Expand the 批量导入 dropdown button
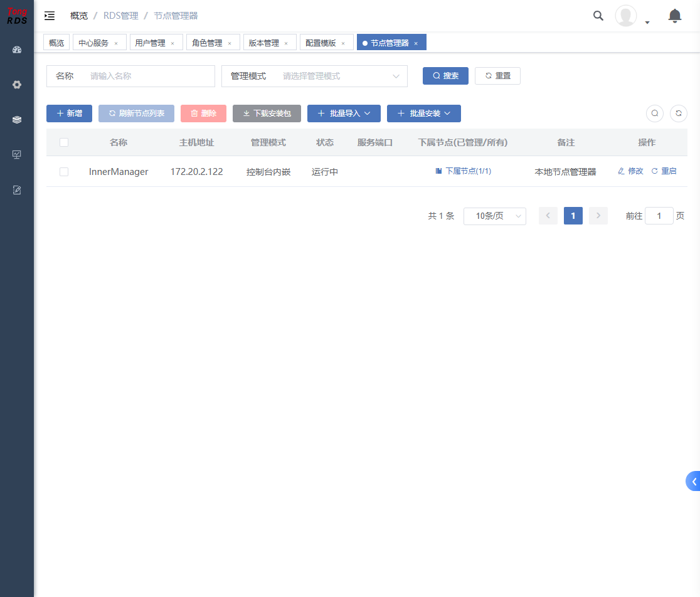 click(x=344, y=114)
